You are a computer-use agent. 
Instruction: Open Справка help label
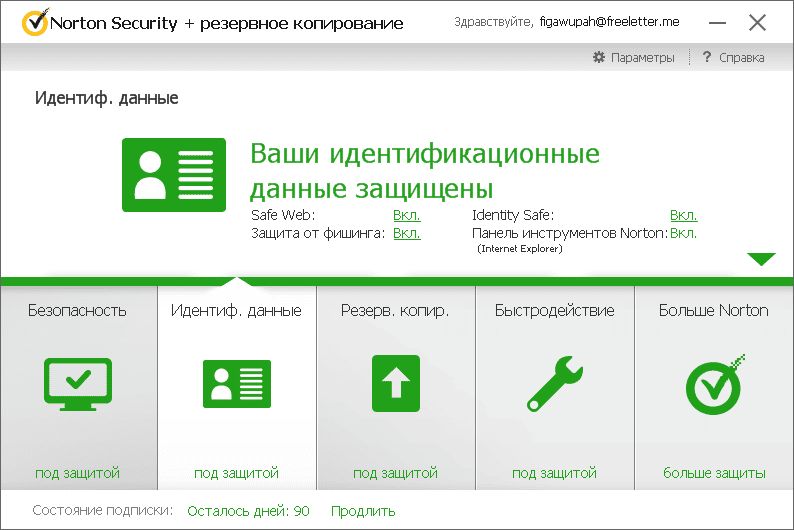[742, 58]
